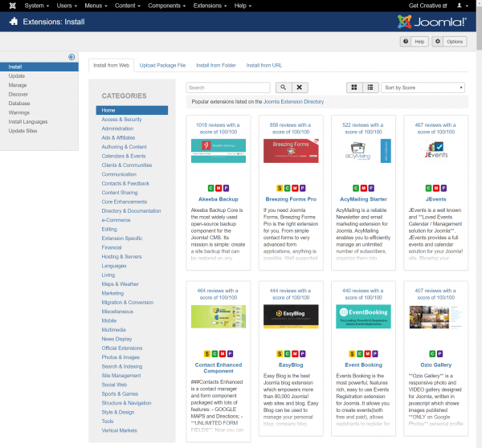
Task: Switch to grid view layout
Action: pos(354,88)
